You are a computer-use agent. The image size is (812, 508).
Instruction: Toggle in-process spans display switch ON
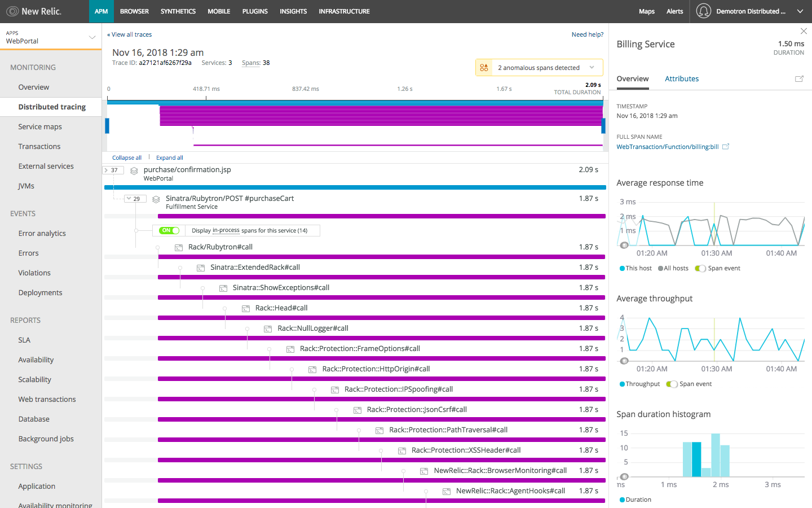tap(169, 230)
